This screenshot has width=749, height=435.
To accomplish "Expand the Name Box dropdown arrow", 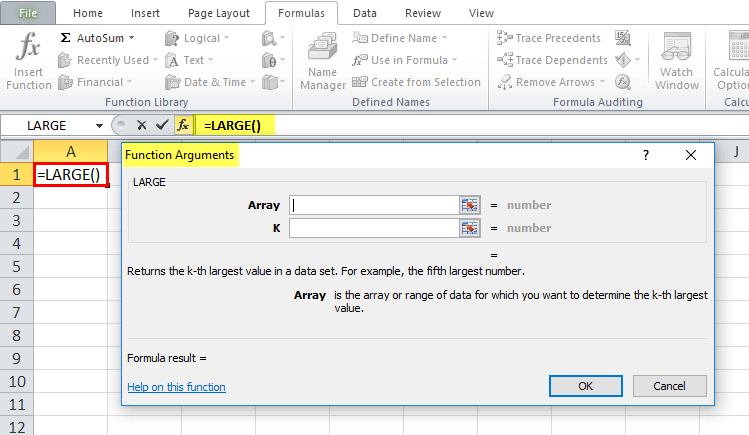I will tap(99, 126).
